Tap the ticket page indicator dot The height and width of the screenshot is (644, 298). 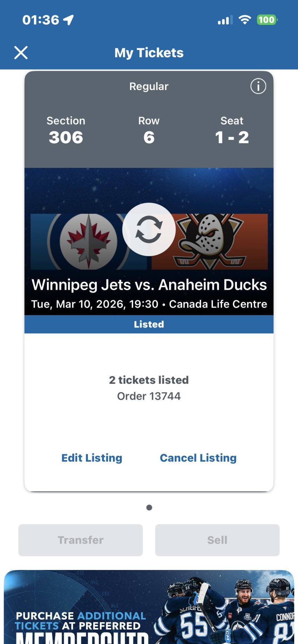(149, 507)
